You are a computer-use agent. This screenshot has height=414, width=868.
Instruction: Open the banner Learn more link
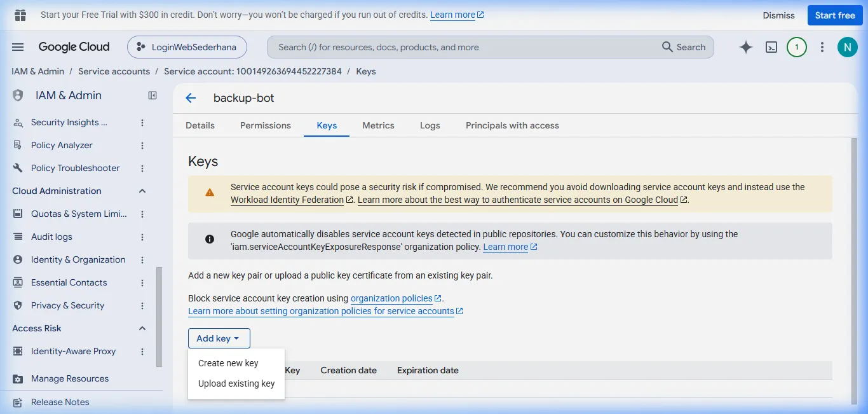click(457, 15)
